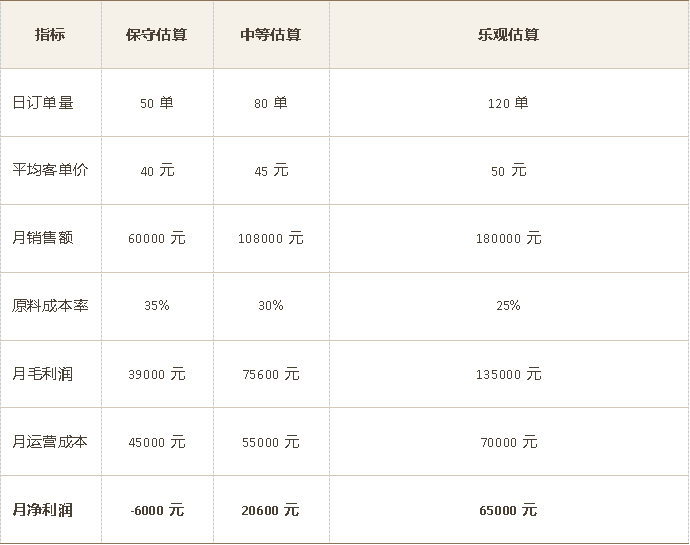Viewport: 690px width, 545px height.
Task: Click the bold 月净利润 row label
Action: click(x=42, y=510)
